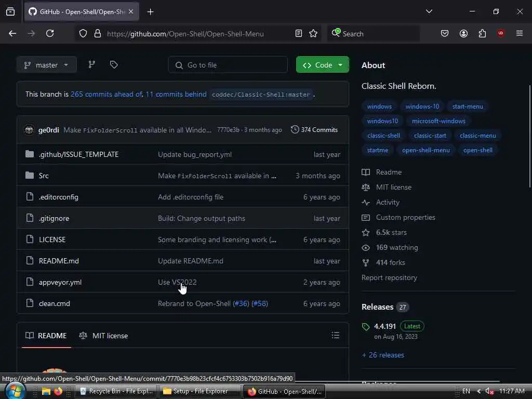Click the uBlock Origin extension icon
This screenshot has height=399, width=532.
(x=501, y=33)
